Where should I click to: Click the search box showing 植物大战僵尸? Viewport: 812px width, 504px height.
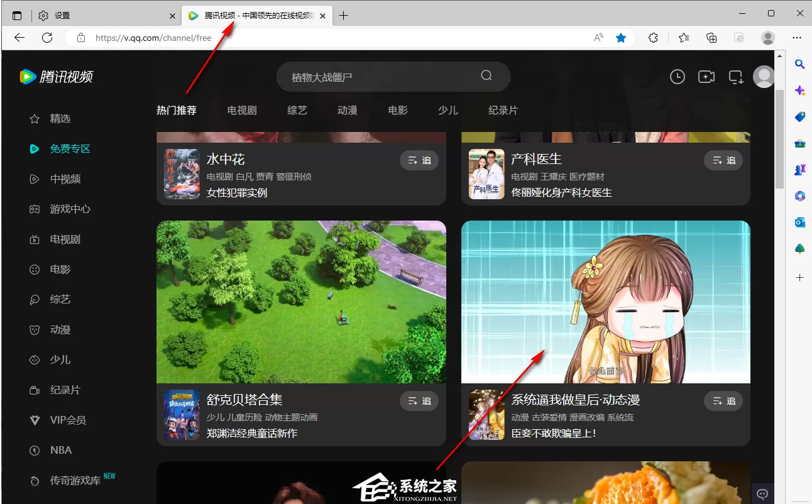click(393, 77)
